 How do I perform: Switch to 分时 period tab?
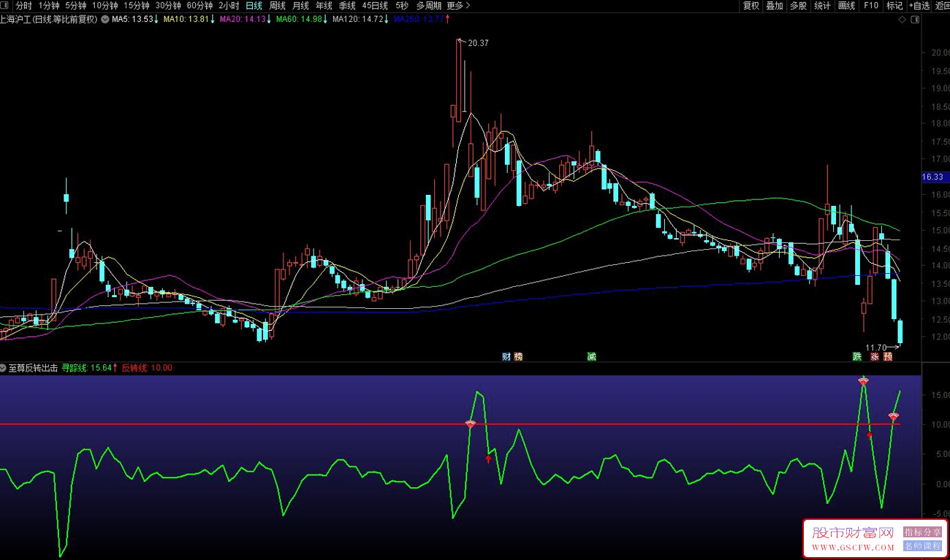[x=23, y=5]
